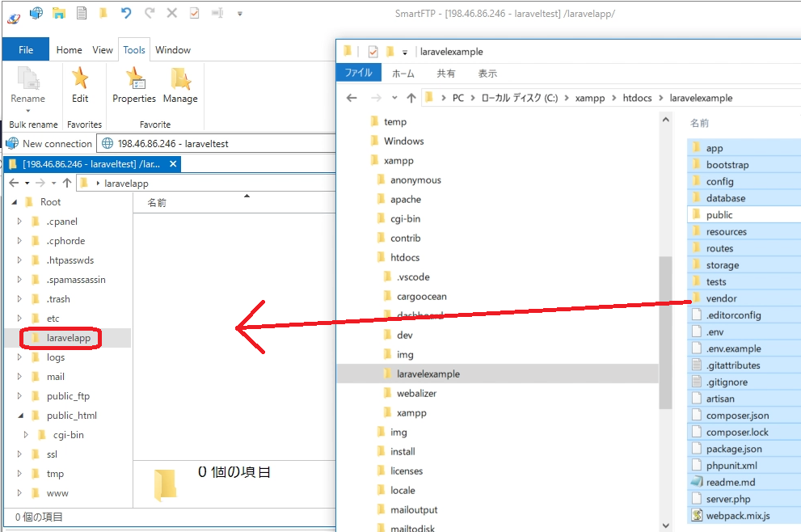The width and height of the screenshot is (801, 532).
Task: Open Explorer recent locations dropdown
Action: coord(394,98)
